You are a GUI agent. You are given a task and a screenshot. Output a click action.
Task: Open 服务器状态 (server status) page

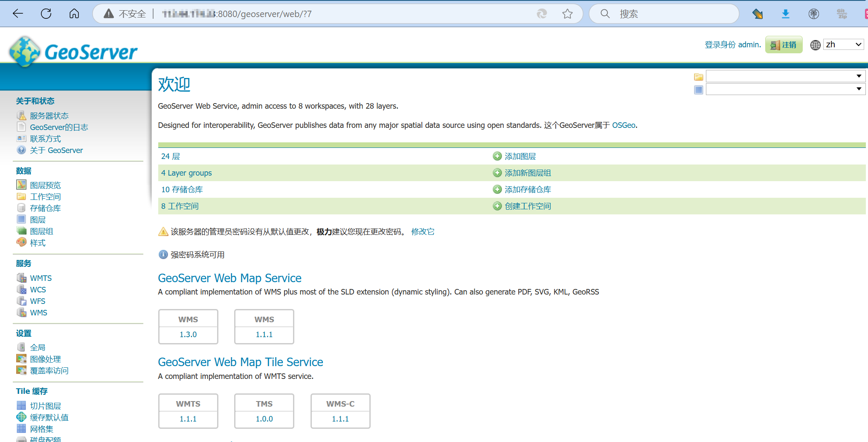pyautogui.click(x=48, y=115)
